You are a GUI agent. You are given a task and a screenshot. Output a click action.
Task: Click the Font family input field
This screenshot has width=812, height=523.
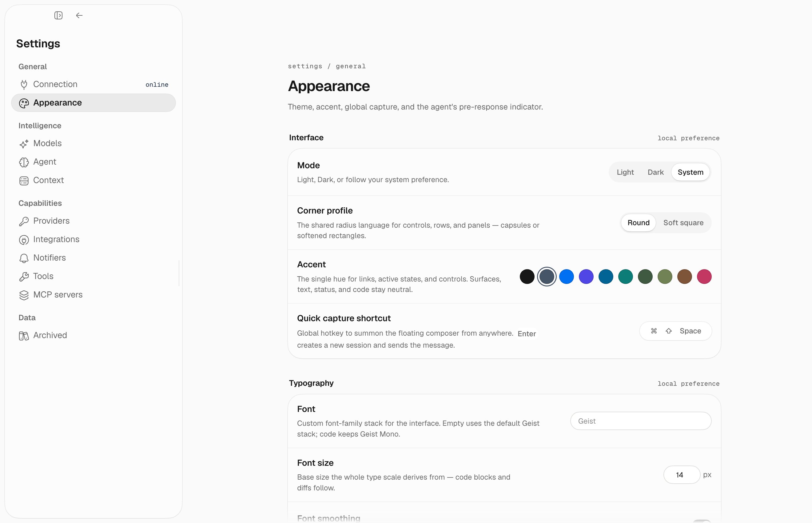click(641, 421)
